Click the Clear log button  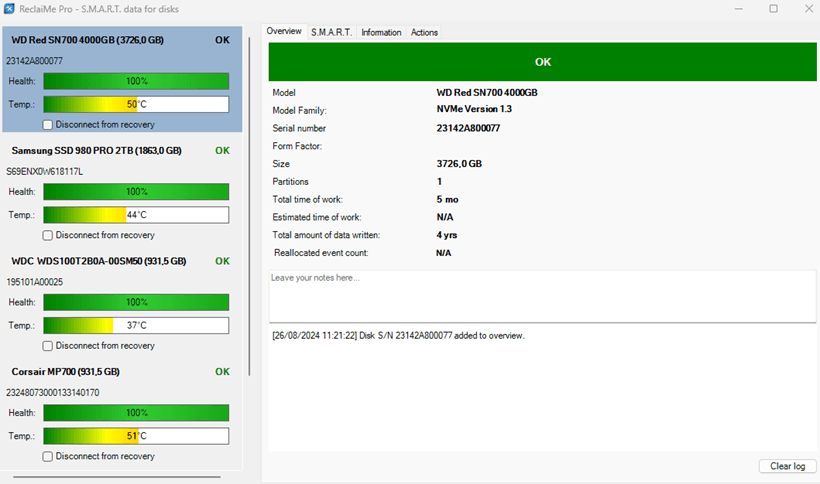(x=787, y=466)
